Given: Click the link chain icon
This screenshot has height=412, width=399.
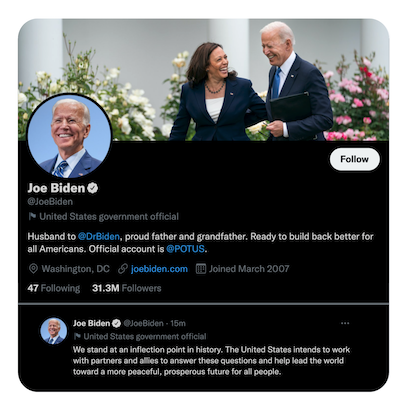Looking at the screenshot, I should tap(123, 269).
